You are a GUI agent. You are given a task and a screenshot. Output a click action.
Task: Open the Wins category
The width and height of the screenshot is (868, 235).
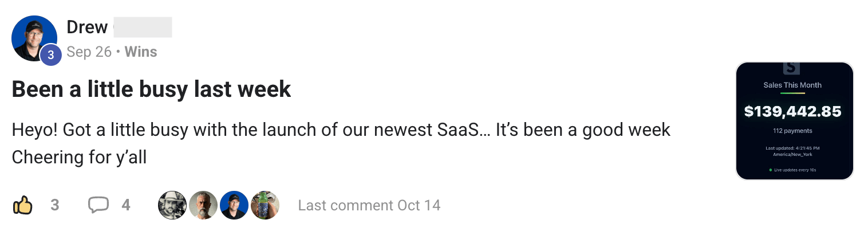141,52
